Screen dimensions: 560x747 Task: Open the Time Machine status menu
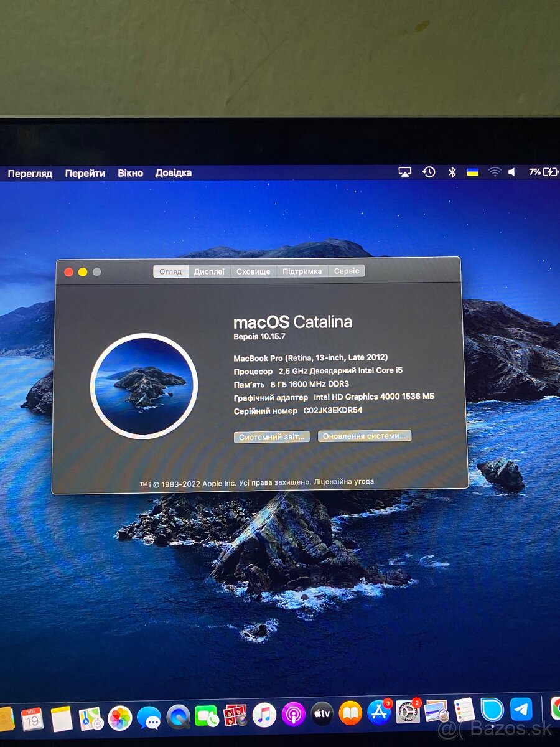tap(429, 172)
